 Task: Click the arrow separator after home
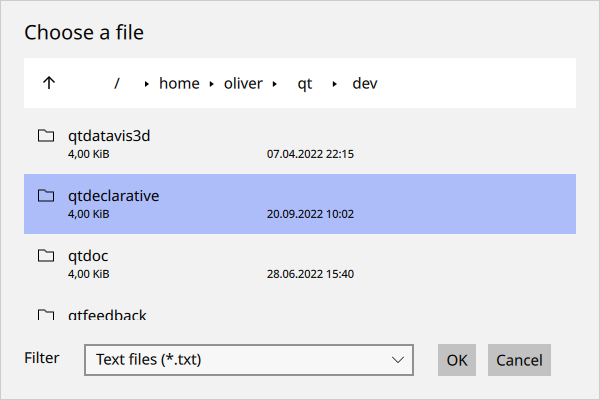tap(211, 84)
